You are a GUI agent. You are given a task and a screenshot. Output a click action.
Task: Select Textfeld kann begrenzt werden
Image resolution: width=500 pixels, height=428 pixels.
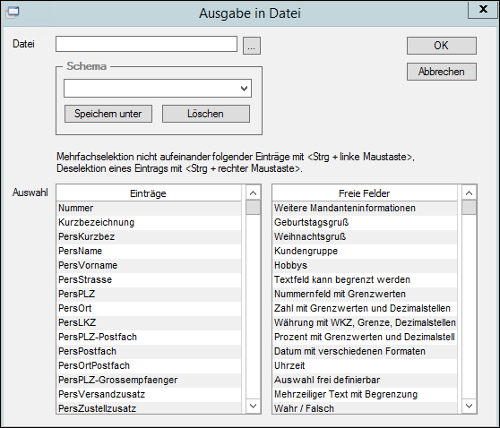click(x=365, y=280)
